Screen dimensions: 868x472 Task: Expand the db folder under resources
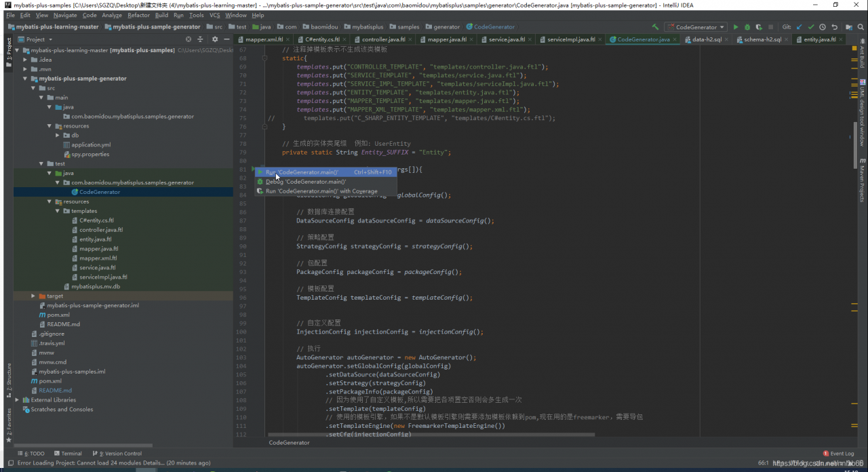click(x=58, y=135)
